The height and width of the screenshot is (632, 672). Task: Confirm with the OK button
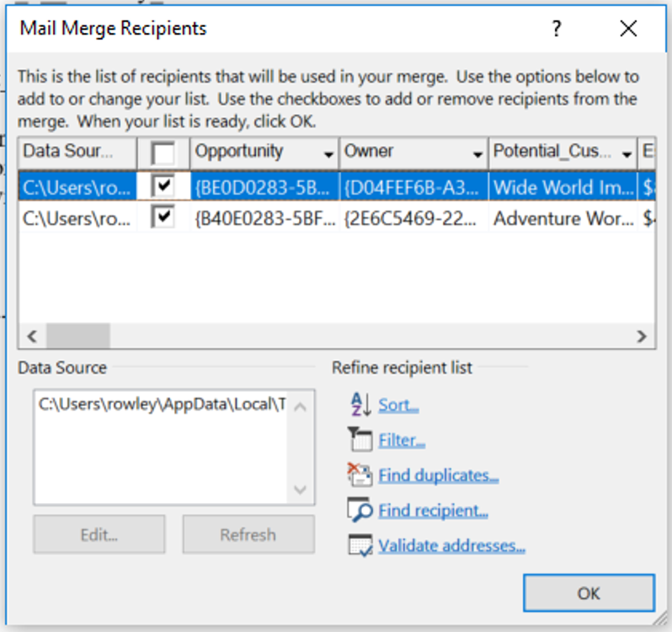pos(589,593)
